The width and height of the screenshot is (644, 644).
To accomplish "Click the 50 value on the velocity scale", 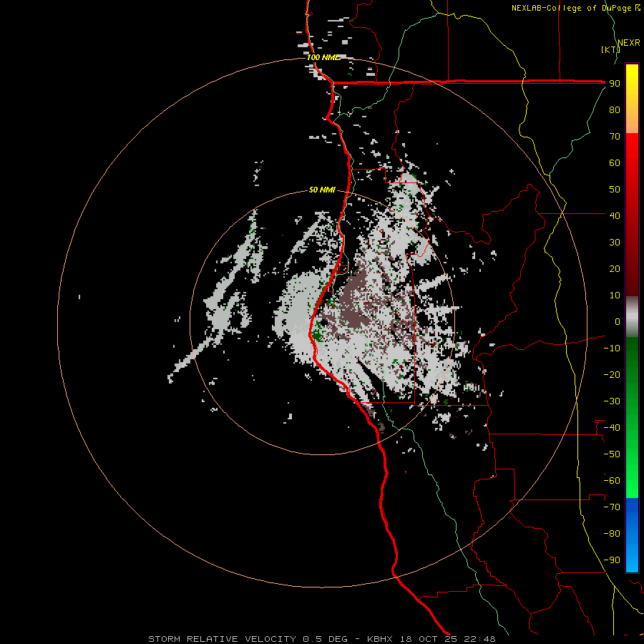I will click(615, 190).
